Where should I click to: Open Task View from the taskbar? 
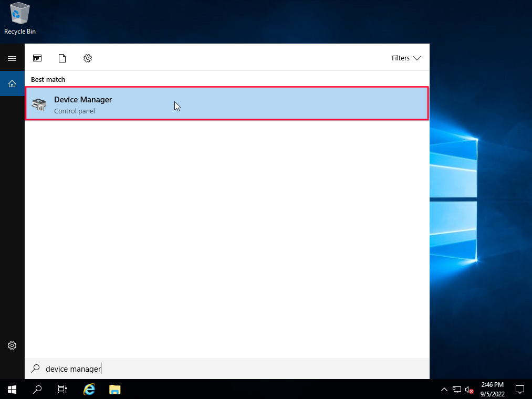[x=62, y=390]
